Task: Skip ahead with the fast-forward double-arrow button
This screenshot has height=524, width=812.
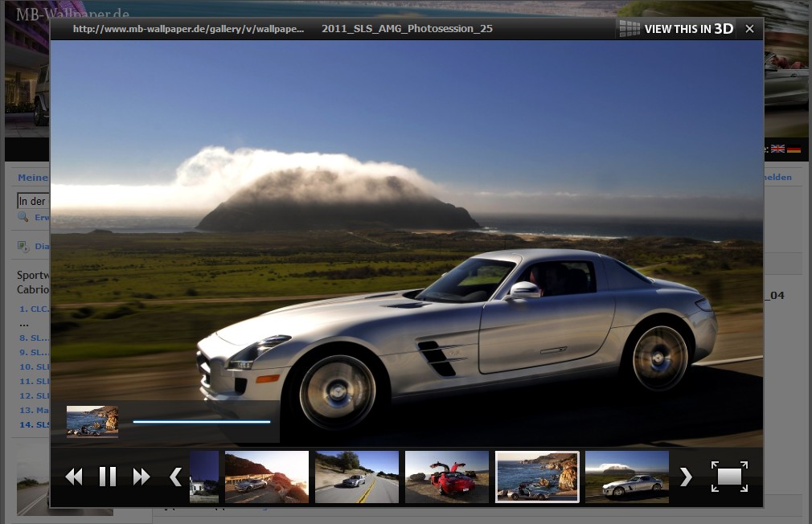Action: point(141,477)
